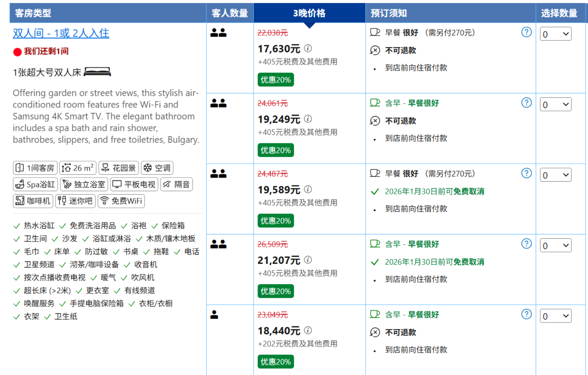588x375 pixels.
Task: Select room count for 18,440元 option
Action: tap(555, 316)
